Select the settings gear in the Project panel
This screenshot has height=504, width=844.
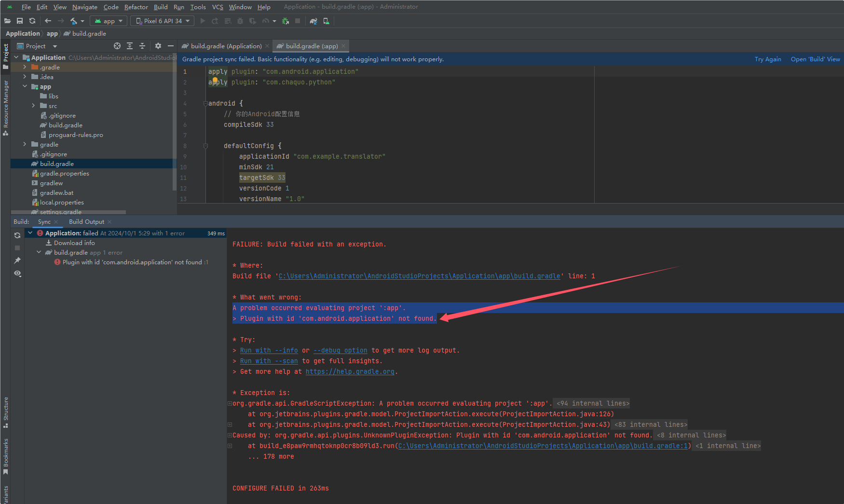(x=158, y=46)
